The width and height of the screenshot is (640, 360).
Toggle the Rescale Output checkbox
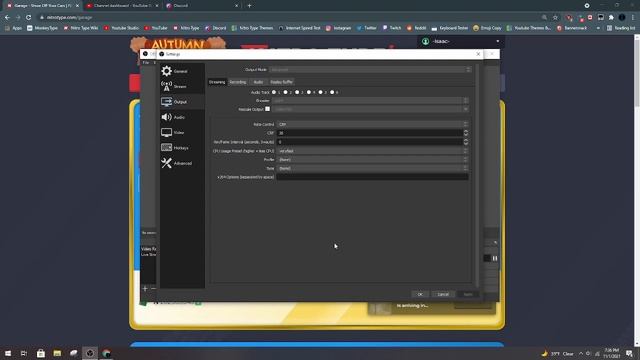point(267,109)
